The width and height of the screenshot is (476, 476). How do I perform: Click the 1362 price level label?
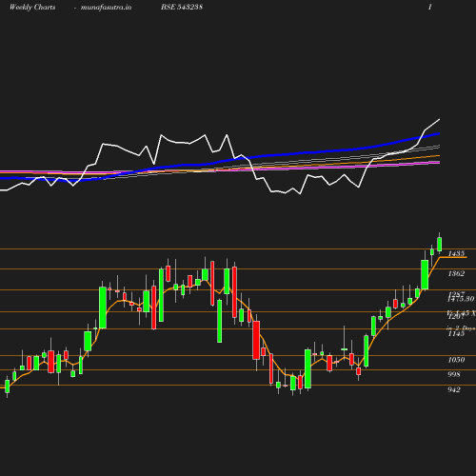click(x=456, y=273)
